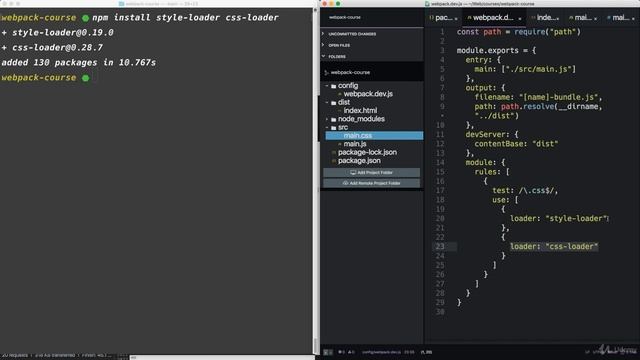
Task: Click the test: /\.css$/ code line
Action: [525, 191]
